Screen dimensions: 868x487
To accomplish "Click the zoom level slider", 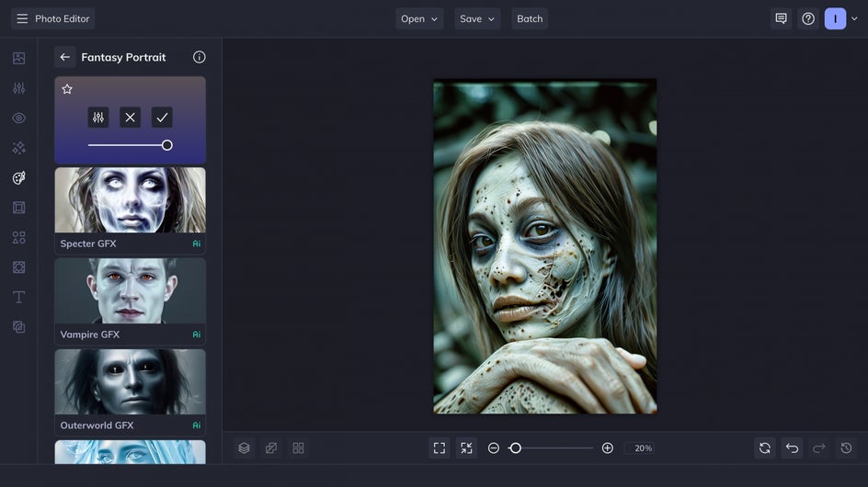I will point(551,448).
